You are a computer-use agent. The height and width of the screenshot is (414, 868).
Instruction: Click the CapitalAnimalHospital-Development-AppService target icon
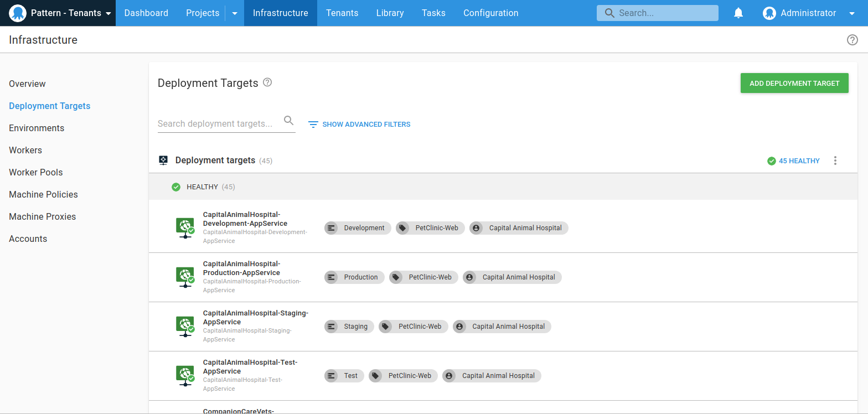pyautogui.click(x=185, y=228)
